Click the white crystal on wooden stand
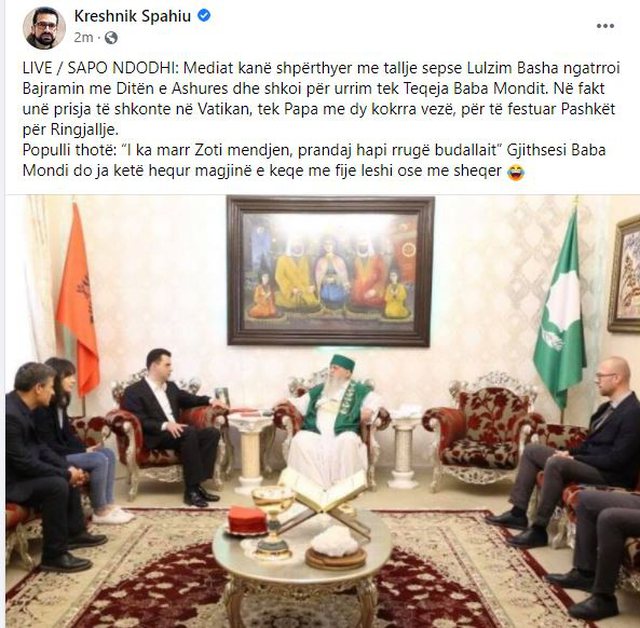The width and height of the screenshot is (640, 628). click(335, 548)
